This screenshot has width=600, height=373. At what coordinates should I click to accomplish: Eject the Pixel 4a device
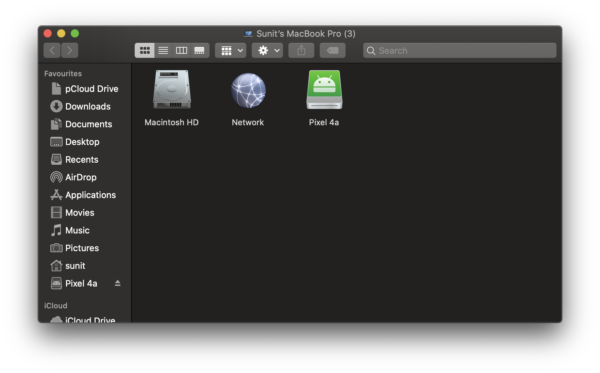[118, 283]
